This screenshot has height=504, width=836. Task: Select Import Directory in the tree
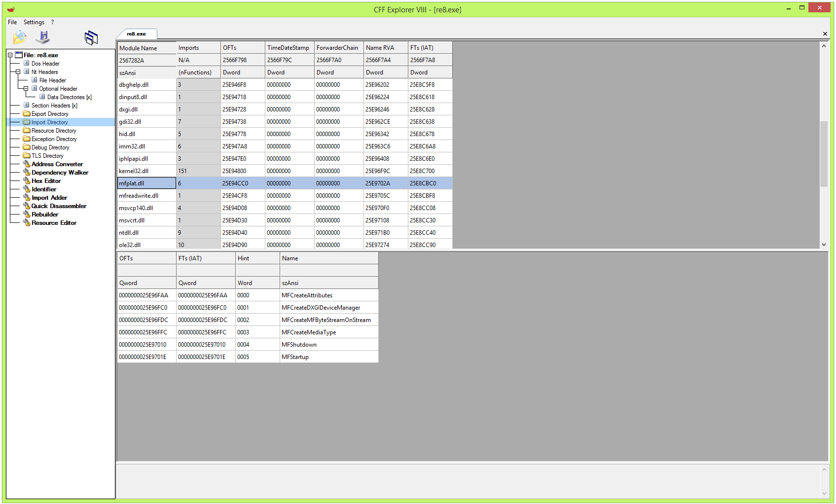point(50,122)
